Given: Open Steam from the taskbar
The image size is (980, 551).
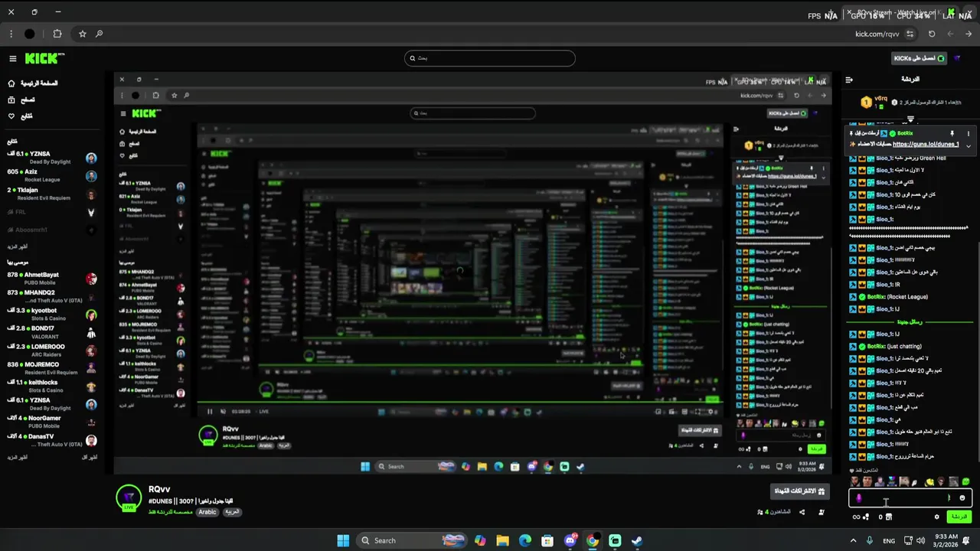Looking at the screenshot, I should pyautogui.click(x=637, y=540).
